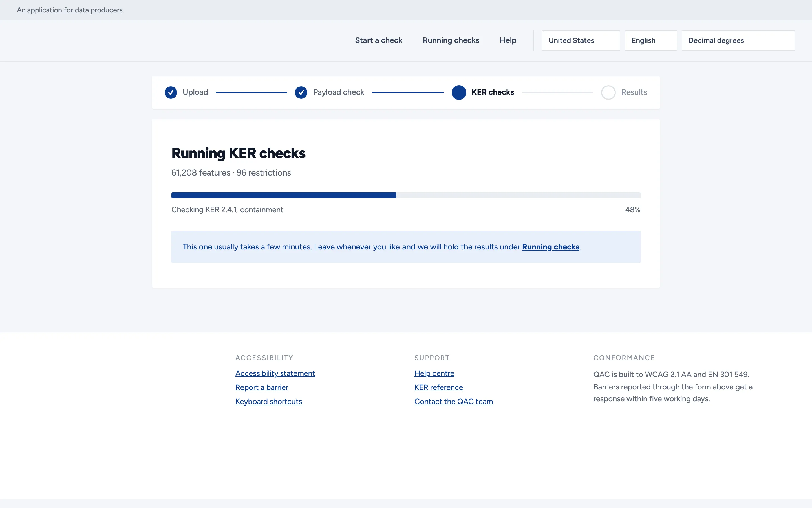Open Running checks in the top navigation
The height and width of the screenshot is (508, 812).
coord(451,40)
